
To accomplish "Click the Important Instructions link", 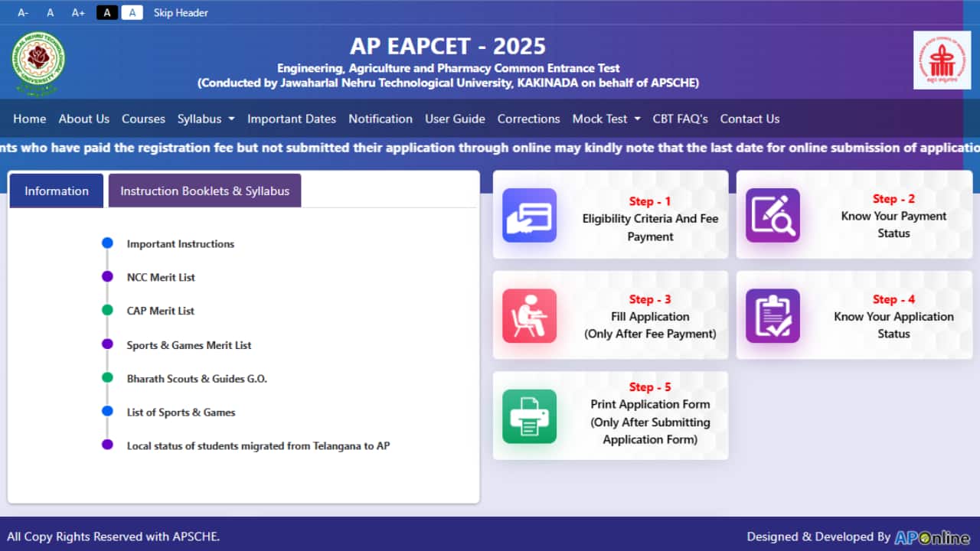I will coord(181,243).
